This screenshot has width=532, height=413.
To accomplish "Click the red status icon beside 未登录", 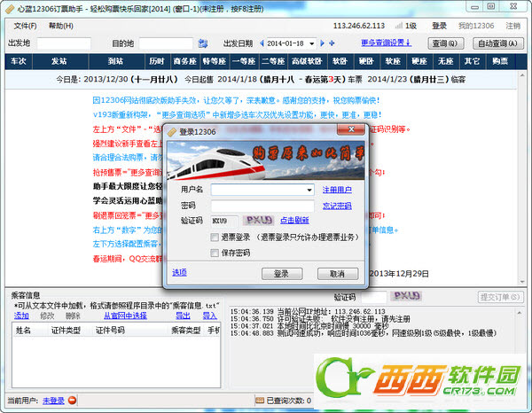I will tap(73, 401).
